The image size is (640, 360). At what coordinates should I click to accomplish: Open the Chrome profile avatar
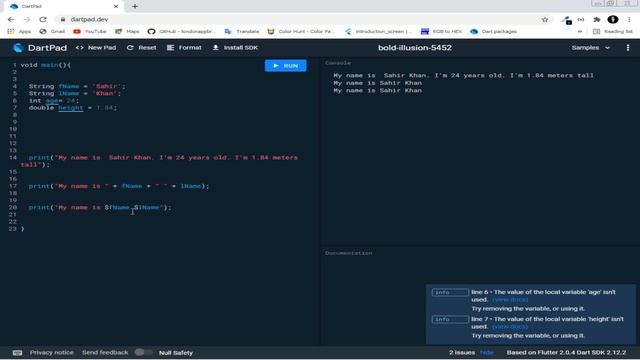point(613,19)
